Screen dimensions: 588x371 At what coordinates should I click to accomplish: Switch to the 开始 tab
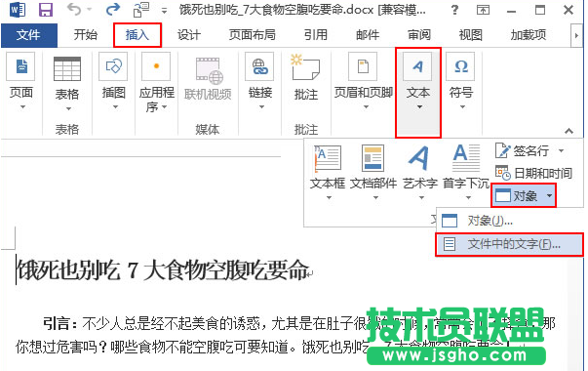tap(85, 35)
